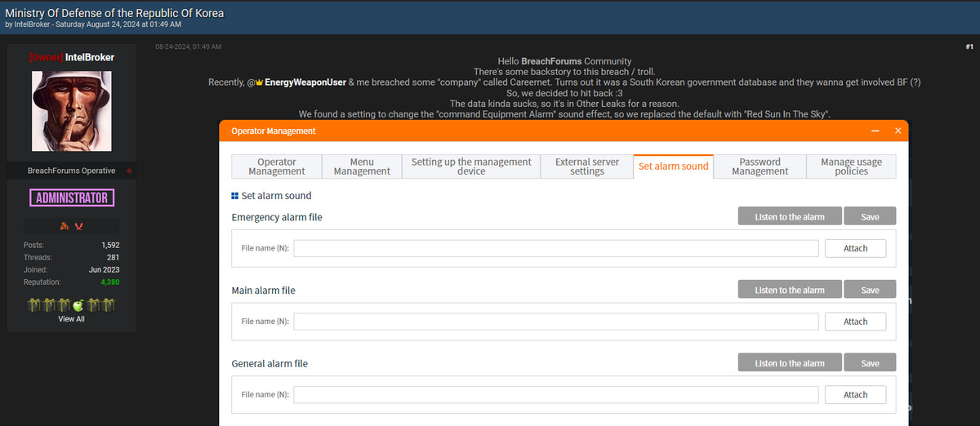Click the thread title Ministry Of Defense of the Republic Of Korea

[114, 13]
